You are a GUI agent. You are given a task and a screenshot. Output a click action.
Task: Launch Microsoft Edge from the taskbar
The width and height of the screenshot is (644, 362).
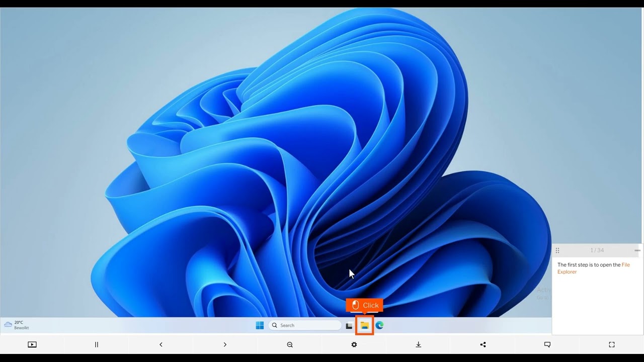pos(380,325)
